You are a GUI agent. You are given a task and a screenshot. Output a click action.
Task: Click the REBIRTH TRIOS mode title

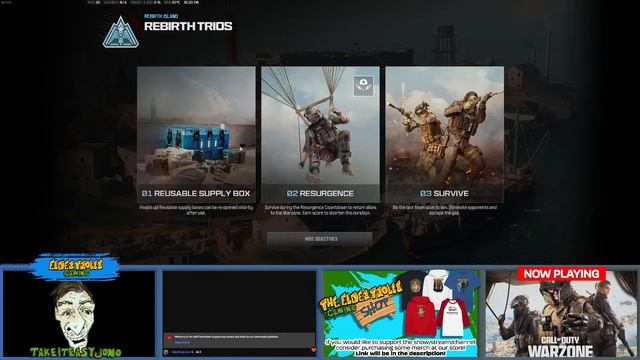pos(188,26)
